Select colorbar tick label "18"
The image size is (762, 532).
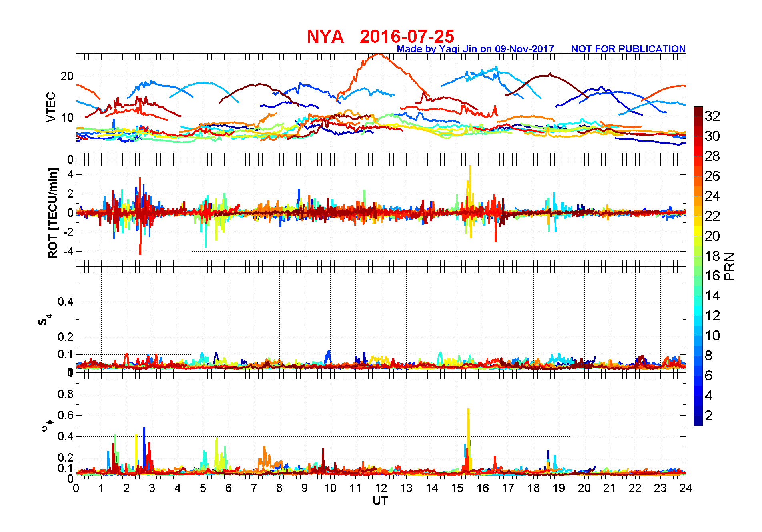point(712,256)
